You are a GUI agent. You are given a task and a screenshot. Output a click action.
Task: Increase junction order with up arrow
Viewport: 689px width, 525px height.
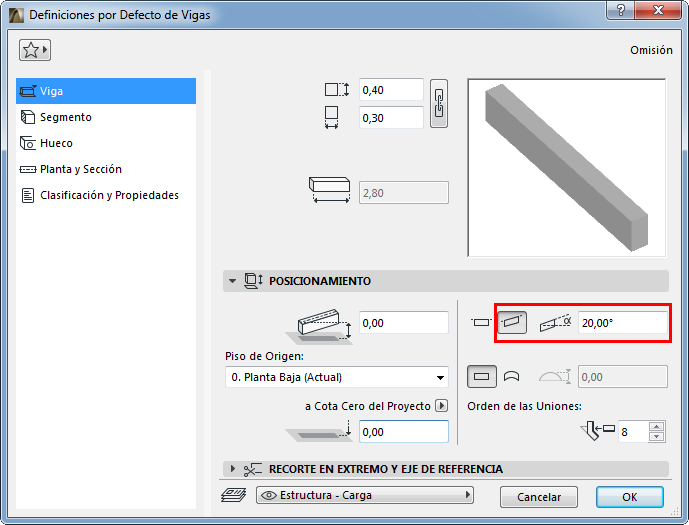click(656, 427)
